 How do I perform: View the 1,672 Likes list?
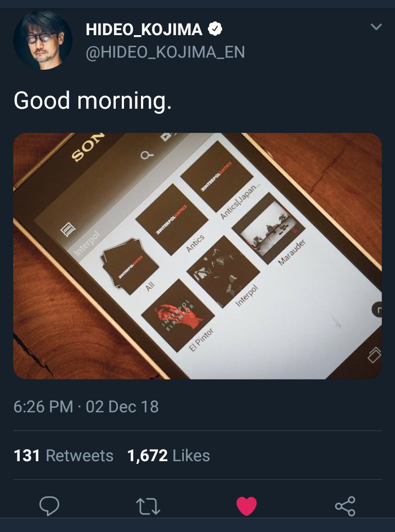click(168, 456)
